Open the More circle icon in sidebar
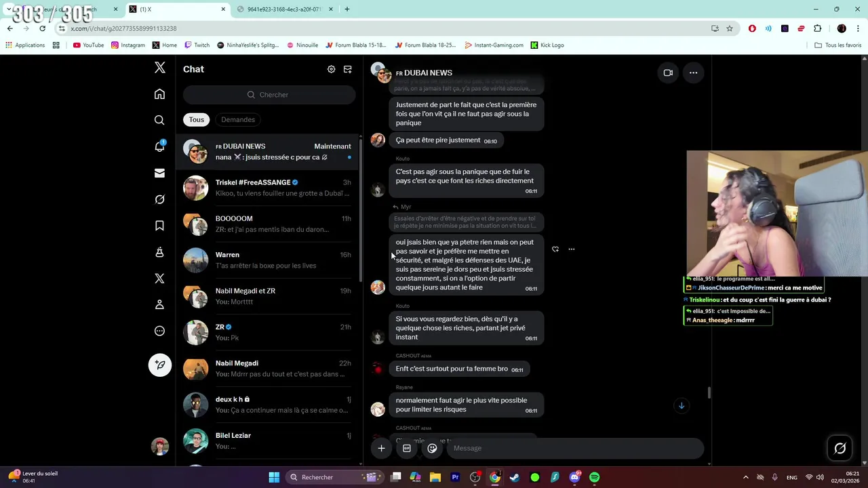Image resolution: width=868 pixels, height=488 pixels. tap(160, 331)
